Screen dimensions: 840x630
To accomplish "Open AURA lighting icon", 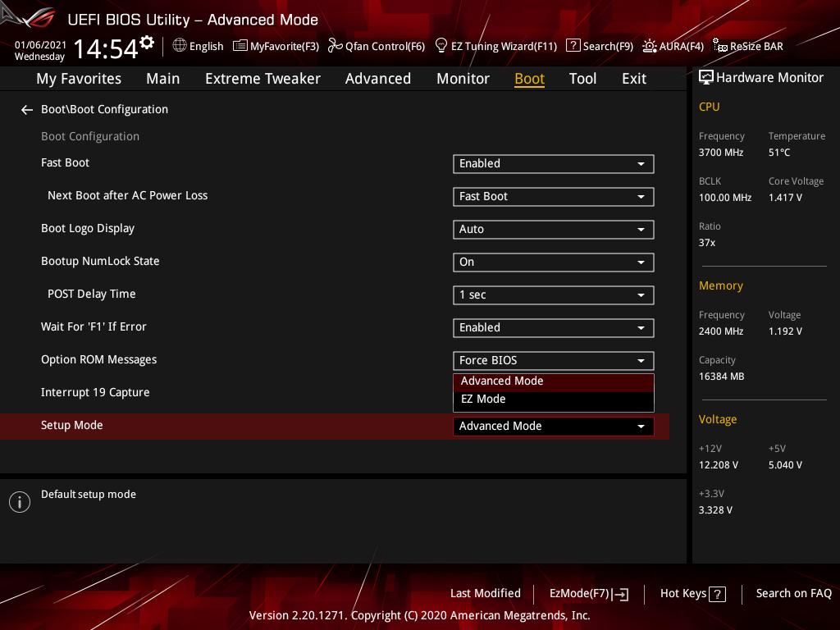I will coord(650,46).
